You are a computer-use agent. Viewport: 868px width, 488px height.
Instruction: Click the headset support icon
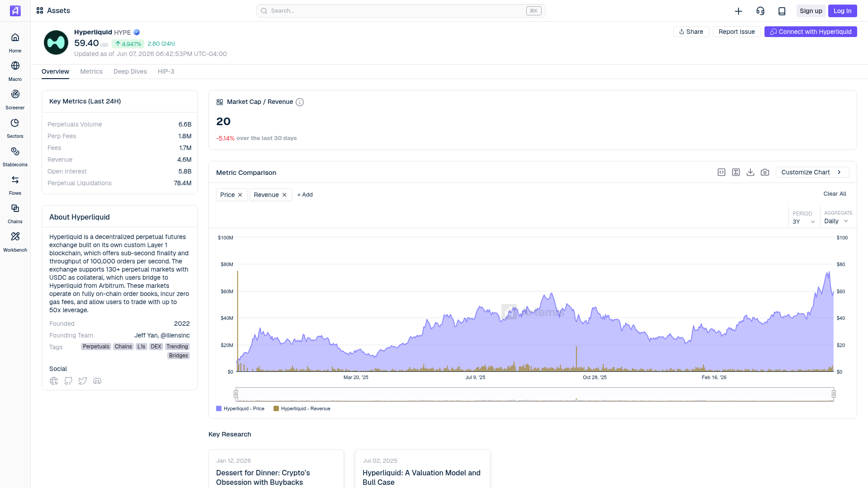point(760,11)
